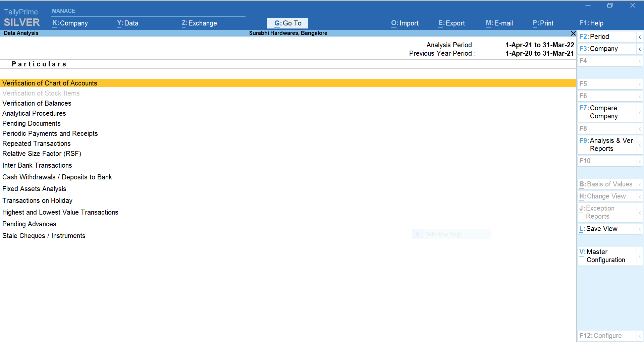Open the Z: Exchange menu
644x342 pixels.
(x=199, y=23)
